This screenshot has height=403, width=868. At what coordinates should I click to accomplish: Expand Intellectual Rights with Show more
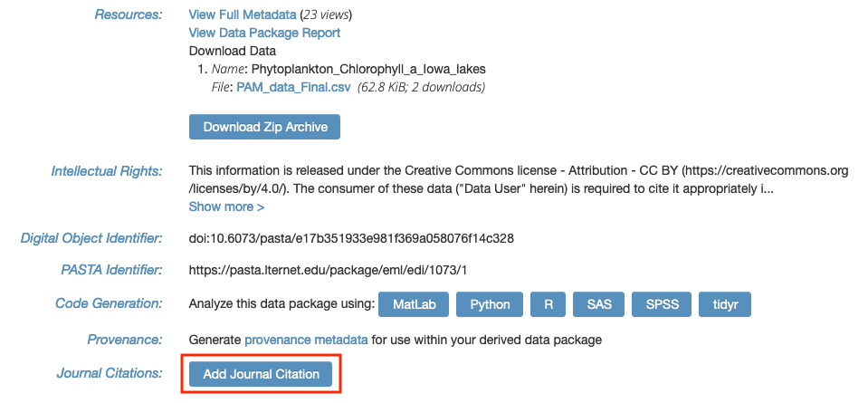click(x=226, y=206)
